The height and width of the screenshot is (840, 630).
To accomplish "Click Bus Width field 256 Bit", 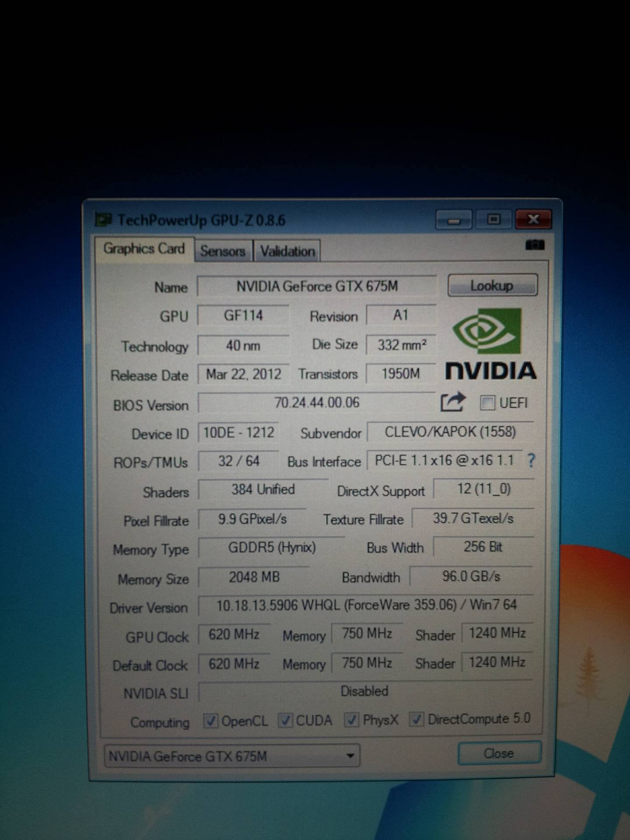I will tap(483, 547).
